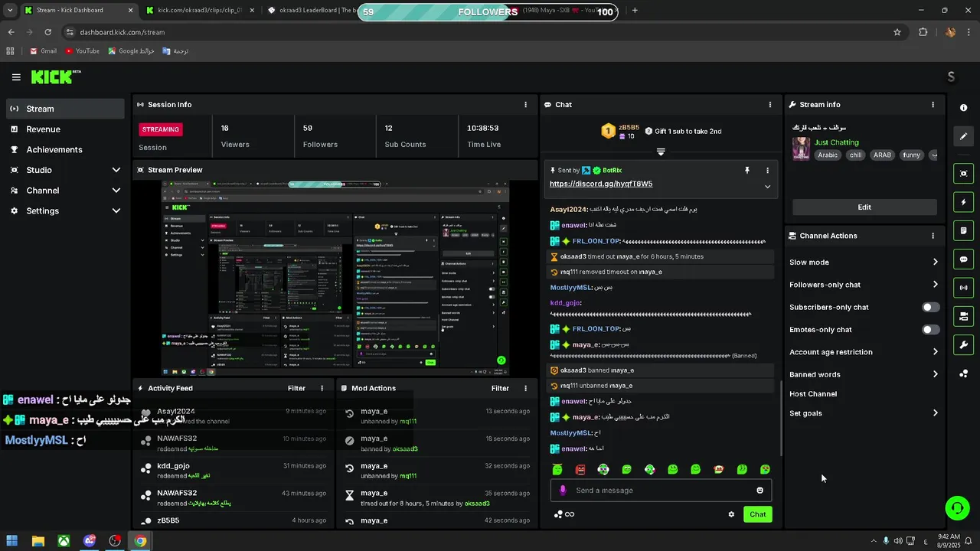Toggle Emotes-only chat switch
Image resolution: width=980 pixels, height=551 pixels.
930,330
